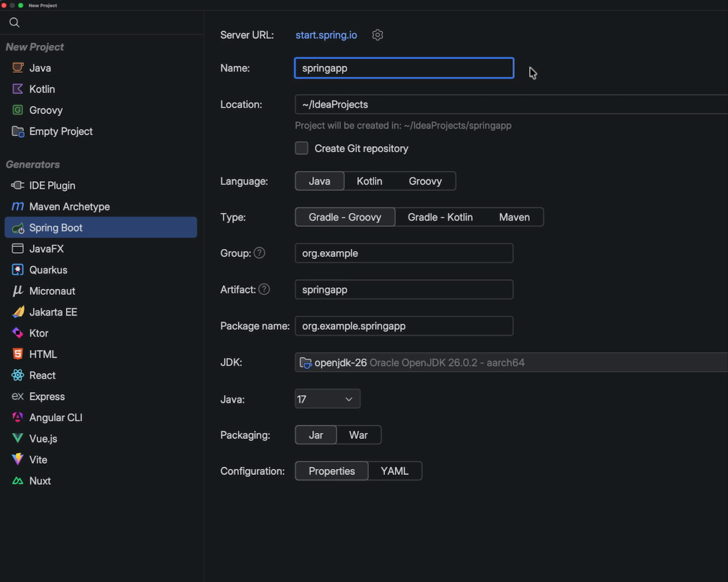The width and height of the screenshot is (728, 582).
Task: Open server URL settings gear
Action: [377, 35]
